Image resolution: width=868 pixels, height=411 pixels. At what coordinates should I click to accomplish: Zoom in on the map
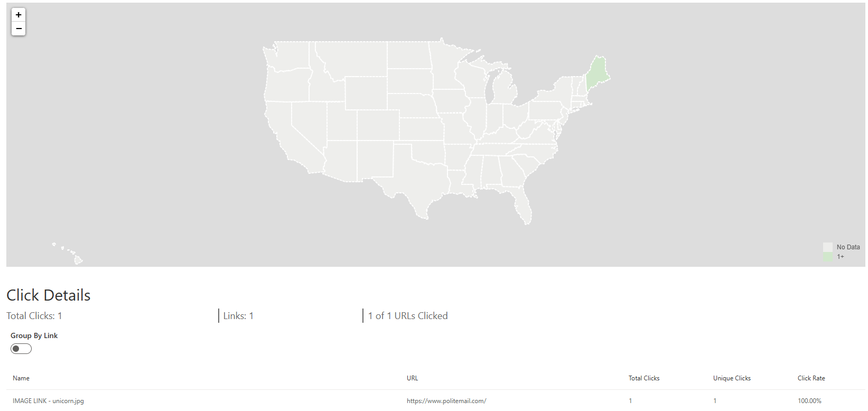pos(18,15)
